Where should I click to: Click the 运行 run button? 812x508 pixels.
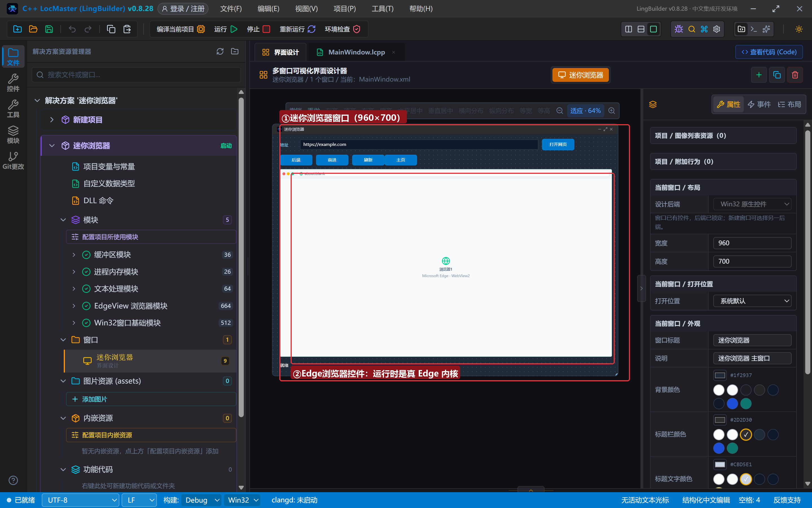point(226,29)
